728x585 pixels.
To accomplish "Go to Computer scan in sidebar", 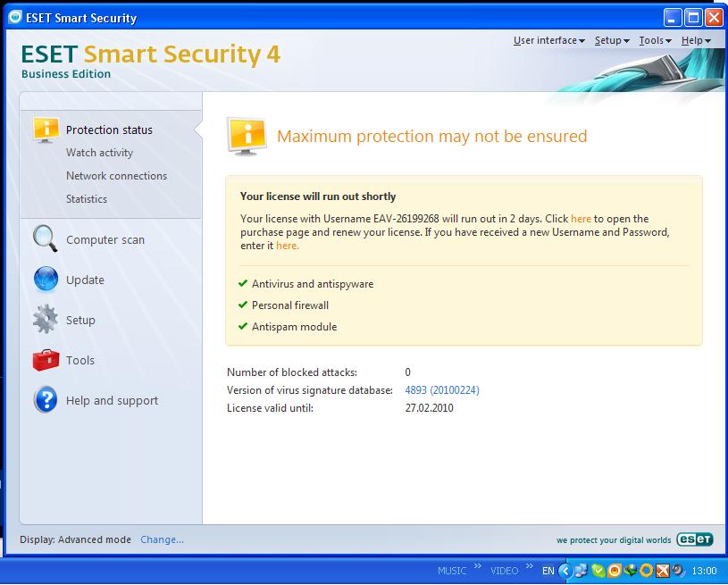I will (x=105, y=239).
